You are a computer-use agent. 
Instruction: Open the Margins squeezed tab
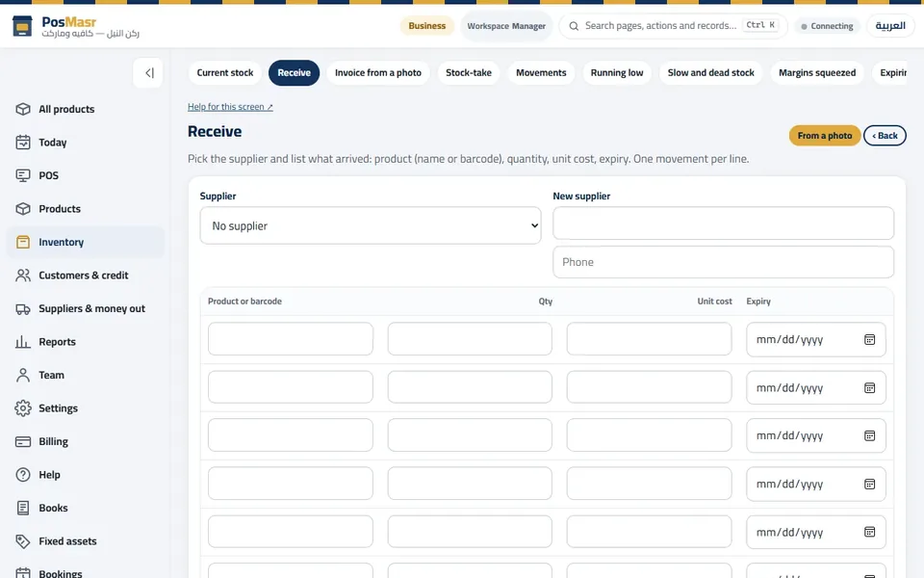(817, 72)
